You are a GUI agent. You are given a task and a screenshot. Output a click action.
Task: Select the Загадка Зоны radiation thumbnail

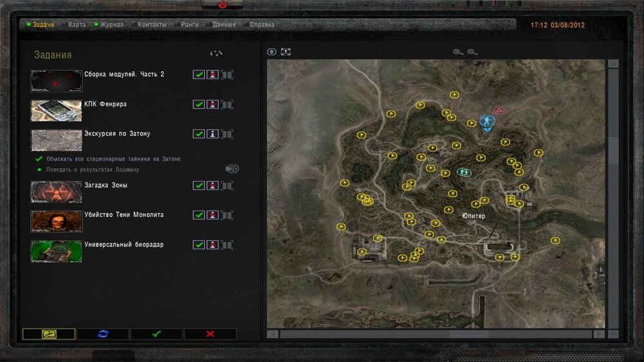click(x=56, y=192)
